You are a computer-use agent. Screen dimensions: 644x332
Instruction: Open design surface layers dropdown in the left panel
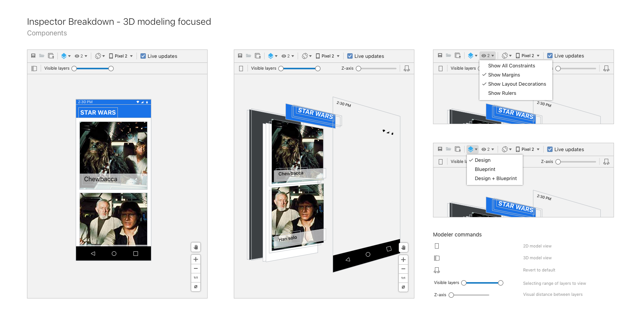(x=66, y=56)
